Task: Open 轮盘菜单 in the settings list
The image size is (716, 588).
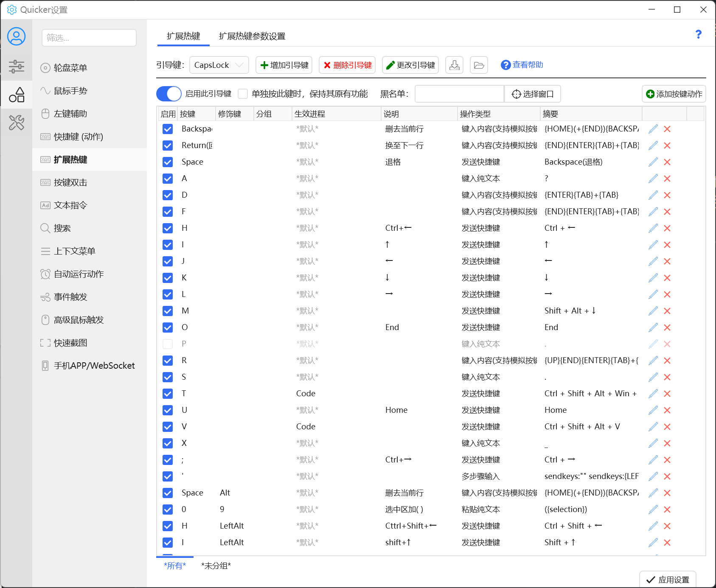Action: click(90, 68)
